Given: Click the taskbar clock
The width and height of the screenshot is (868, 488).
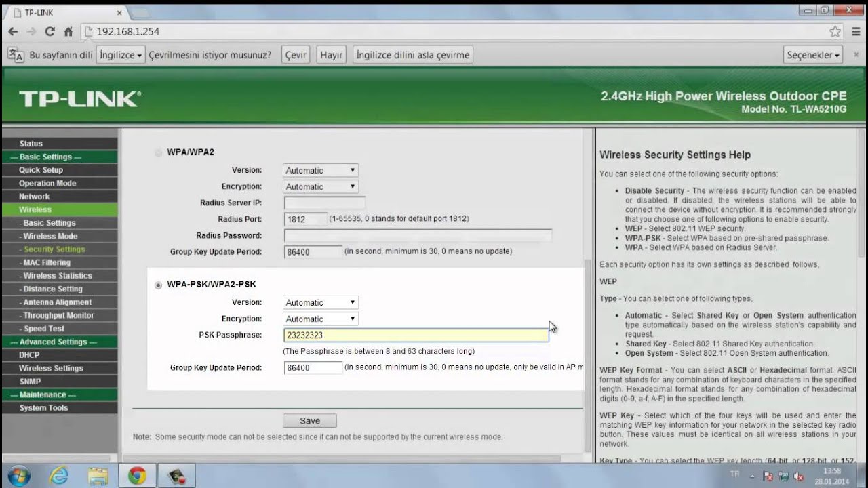Looking at the screenshot, I should pos(831,475).
